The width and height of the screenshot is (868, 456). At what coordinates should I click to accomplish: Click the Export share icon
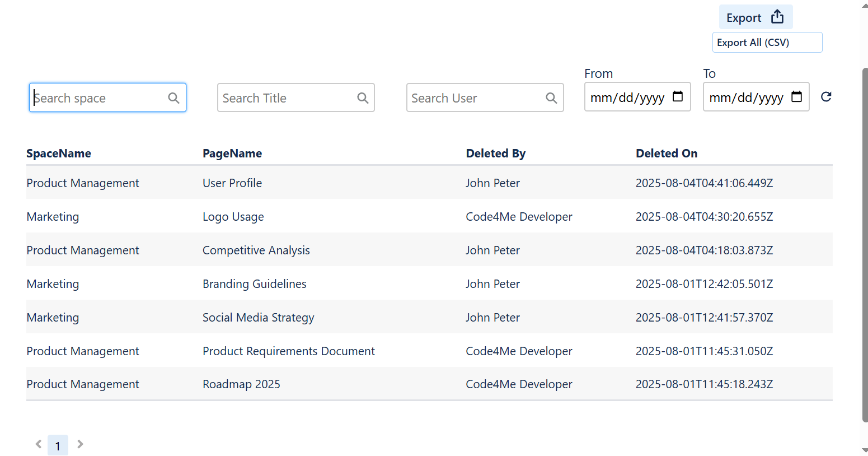(777, 17)
